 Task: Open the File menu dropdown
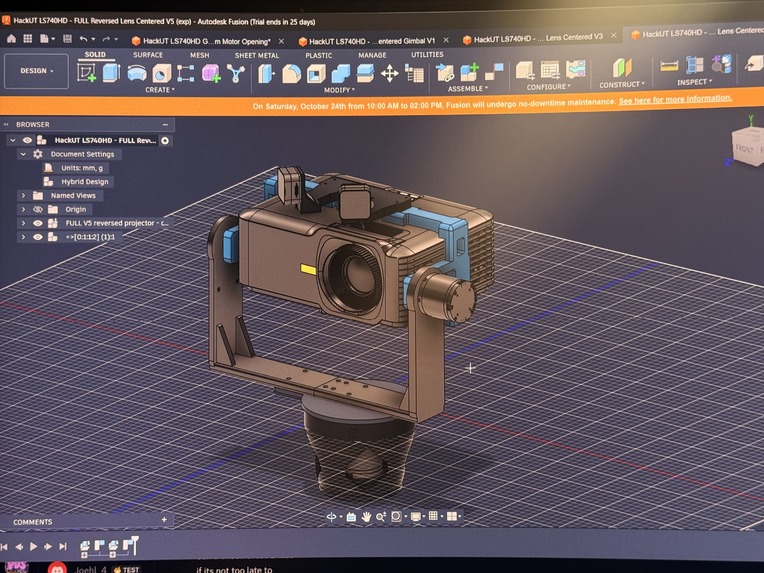click(47, 38)
